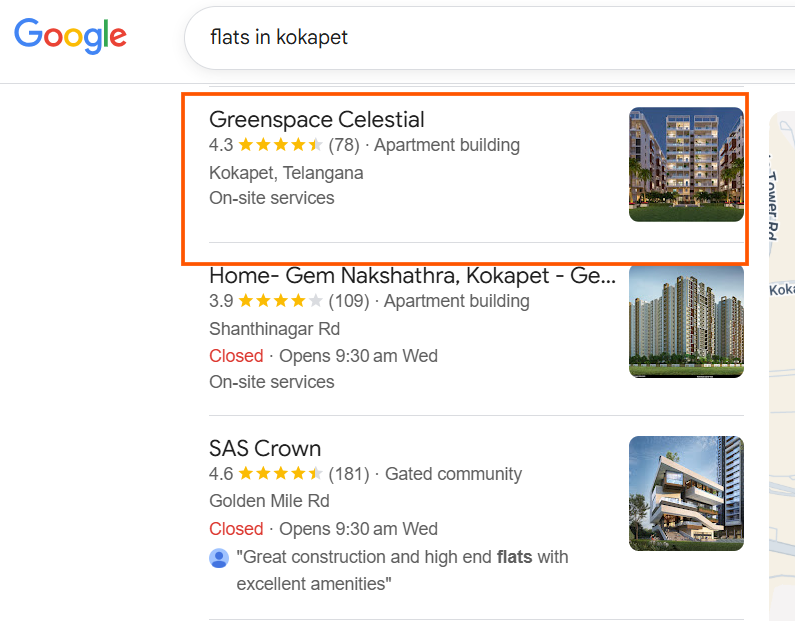Click the Shanthinagar Rd address line
The height and width of the screenshot is (621, 795).
click(274, 329)
